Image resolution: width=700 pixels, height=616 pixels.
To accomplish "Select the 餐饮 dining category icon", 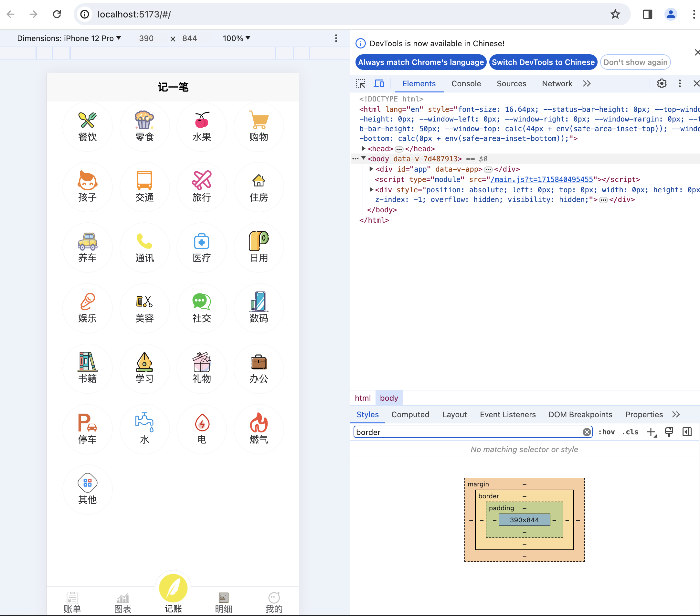I will point(87,127).
